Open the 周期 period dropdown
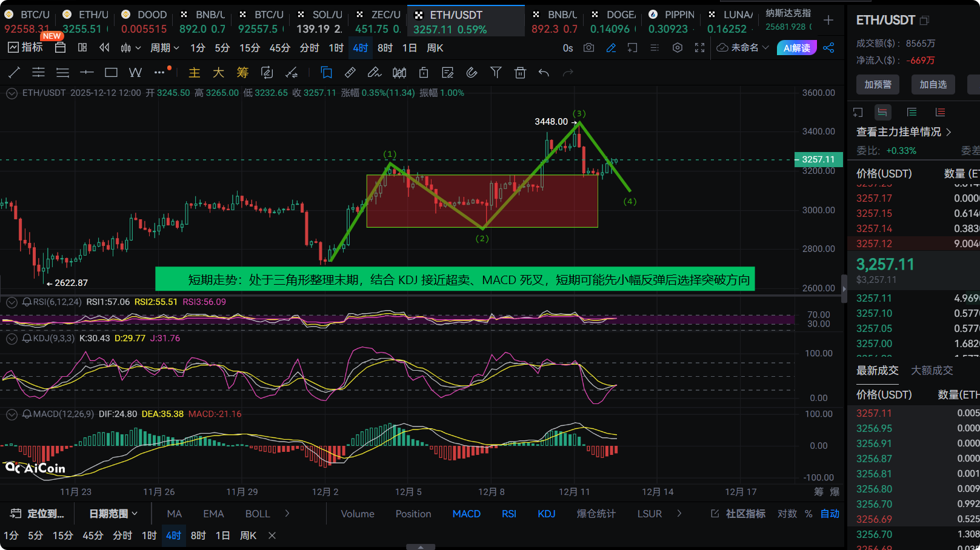The width and height of the screenshot is (980, 550). point(164,48)
